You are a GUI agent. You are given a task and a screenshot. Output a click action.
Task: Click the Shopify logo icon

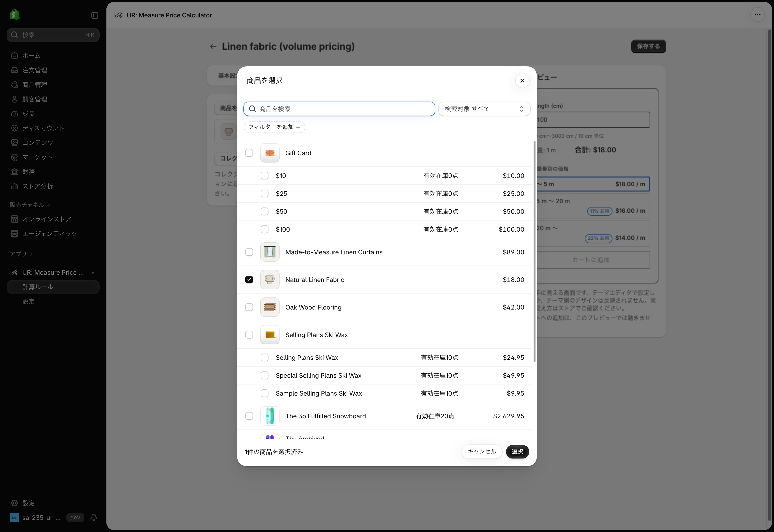click(x=14, y=15)
